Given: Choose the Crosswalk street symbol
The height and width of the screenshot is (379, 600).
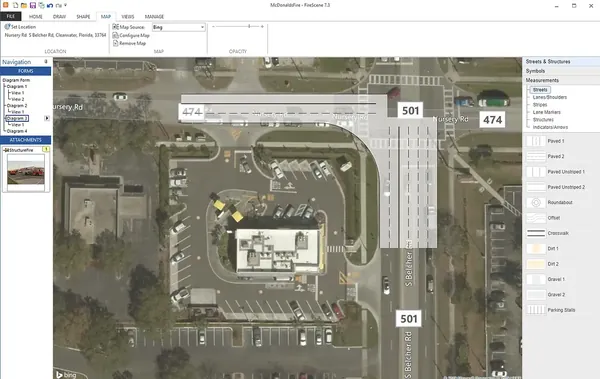Looking at the screenshot, I should 536,233.
